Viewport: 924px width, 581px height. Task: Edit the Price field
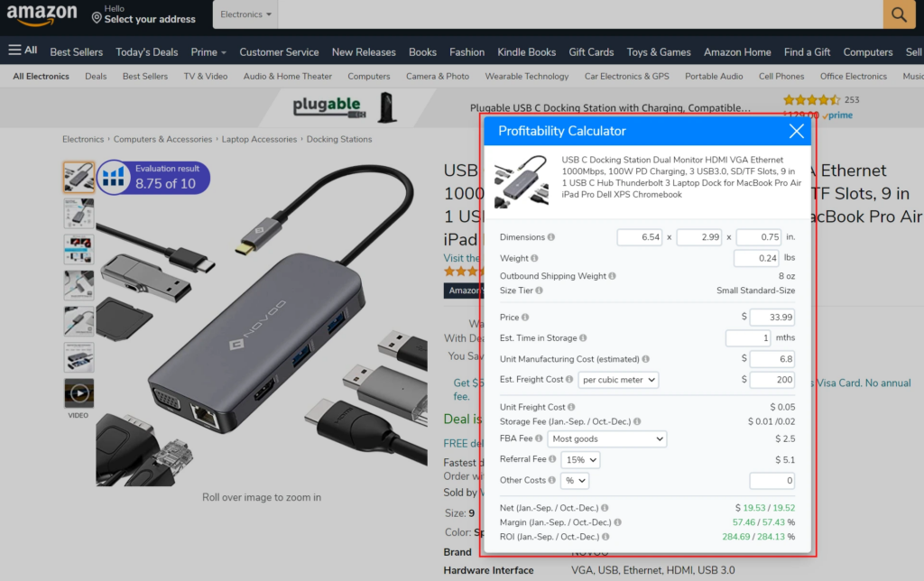pyautogui.click(x=772, y=317)
